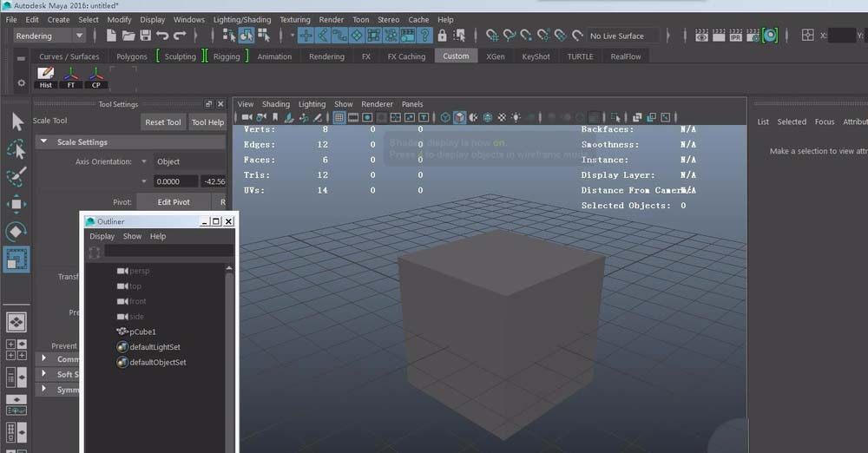This screenshot has height=453, width=868.
Task: Toggle the viewport grid display
Action: pyautogui.click(x=339, y=117)
